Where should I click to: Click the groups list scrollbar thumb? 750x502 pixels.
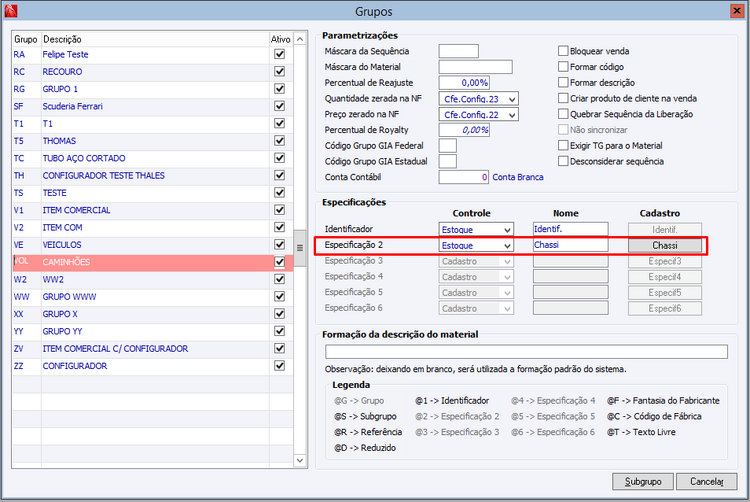click(x=300, y=248)
